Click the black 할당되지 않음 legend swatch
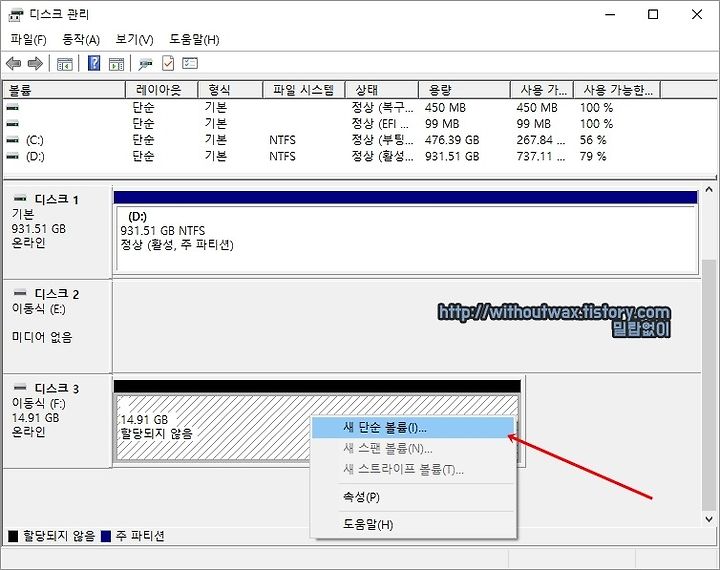The image size is (720, 570). pyautogui.click(x=13, y=536)
